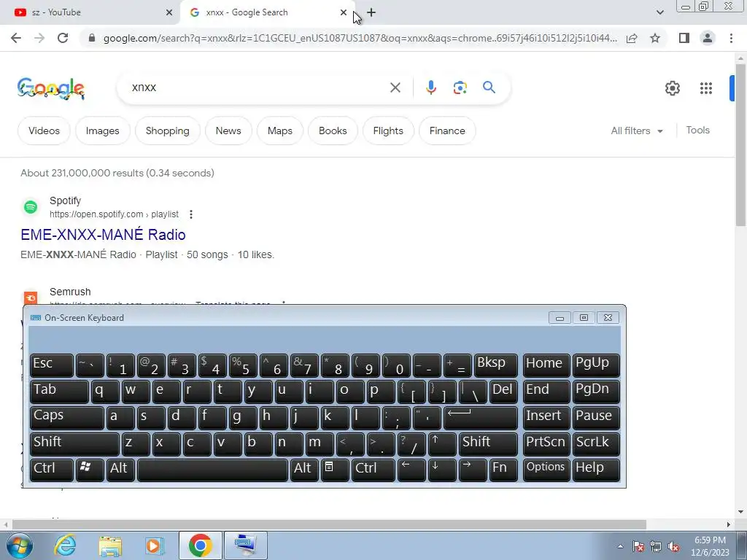Select the Videos filter
The height and width of the screenshot is (560, 747).
click(44, 131)
